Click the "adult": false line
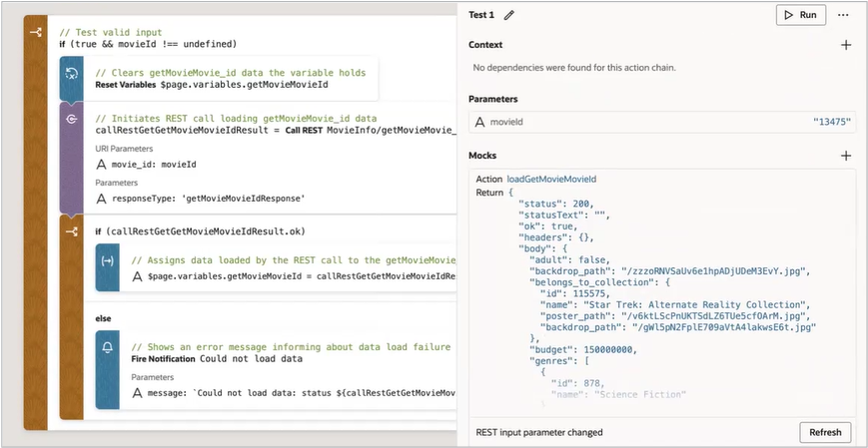The height and width of the screenshot is (448, 868). pyautogui.click(x=569, y=260)
